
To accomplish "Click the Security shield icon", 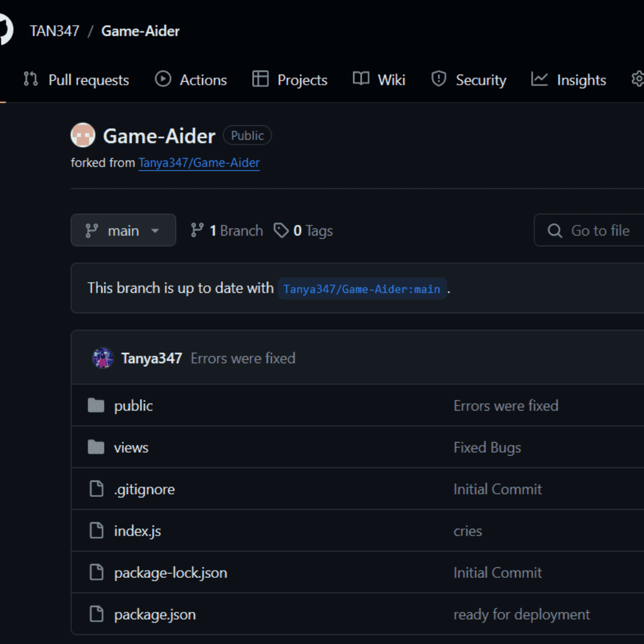I will [x=438, y=79].
